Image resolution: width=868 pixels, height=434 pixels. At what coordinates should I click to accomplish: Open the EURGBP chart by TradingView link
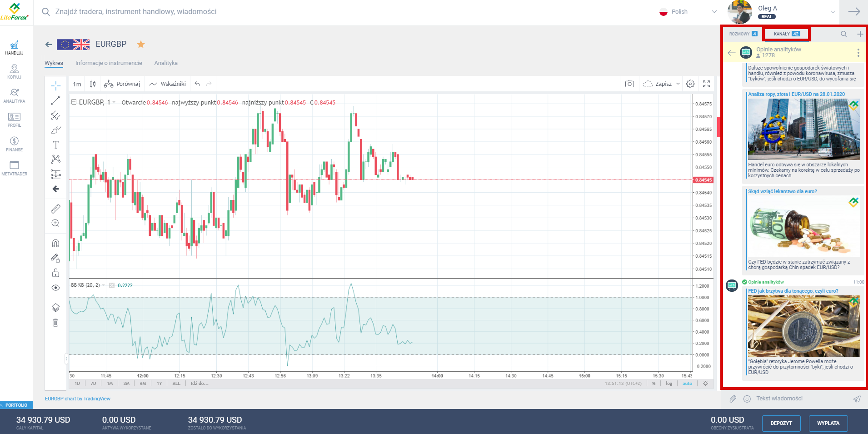pyautogui.click(x=77, y=399)
